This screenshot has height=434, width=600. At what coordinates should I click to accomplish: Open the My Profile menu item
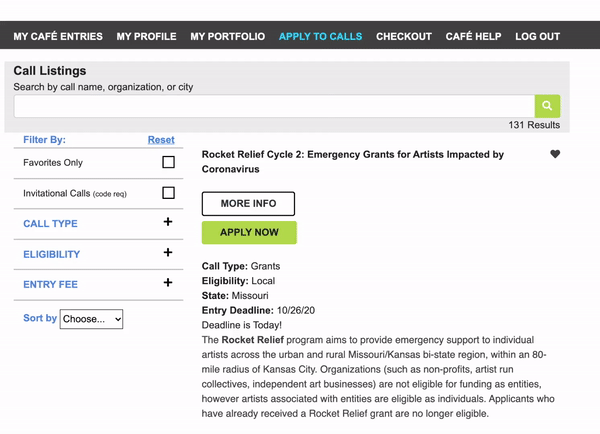[147, 36]
